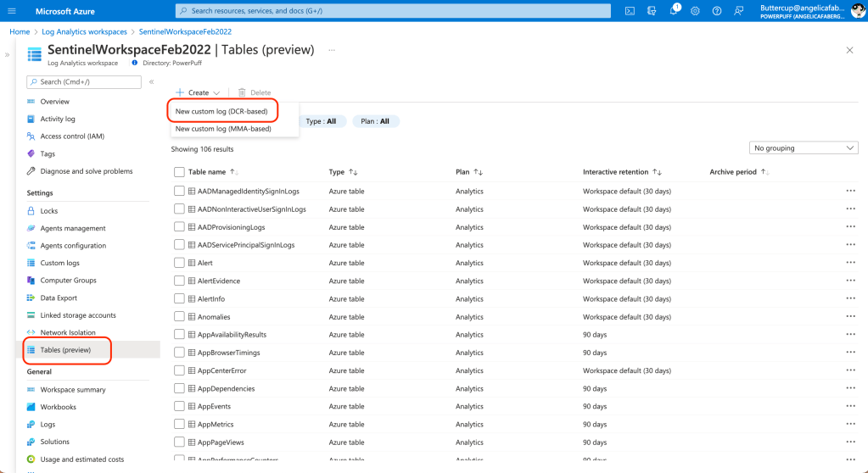Click the top search resources field
This screenshot has height=473, width=868.
pos(393,11)
